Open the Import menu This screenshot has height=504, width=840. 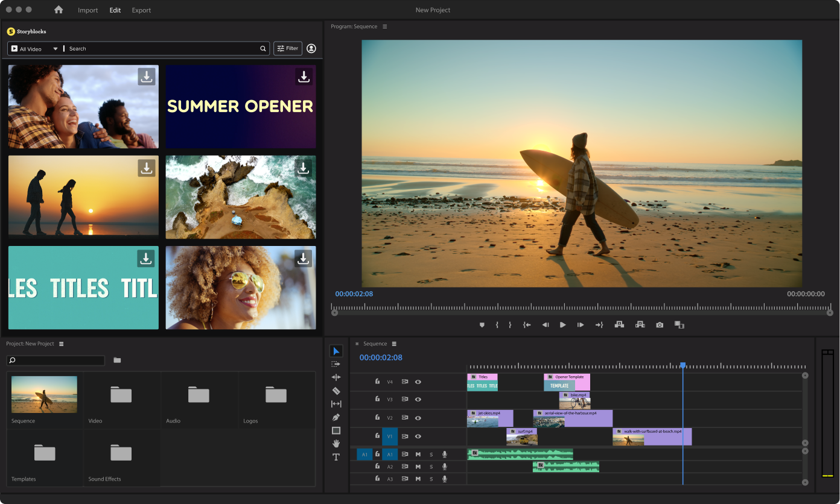(x=88, y=10)
